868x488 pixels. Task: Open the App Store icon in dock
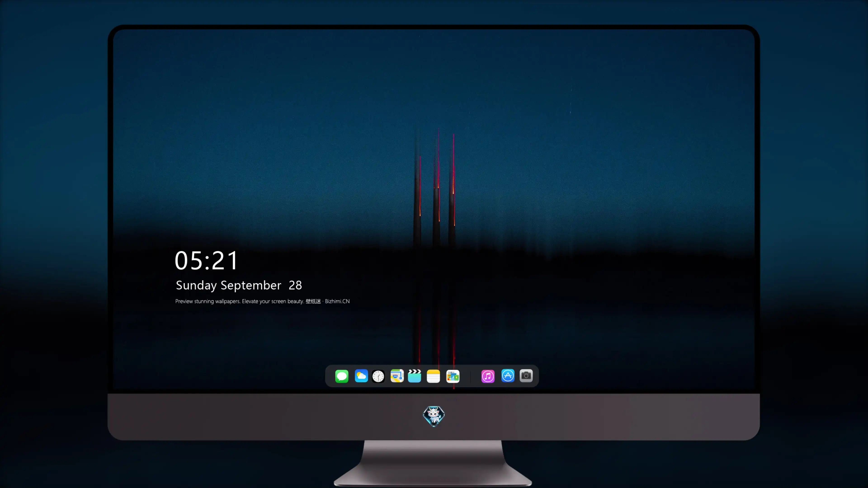tap(508, 376)
